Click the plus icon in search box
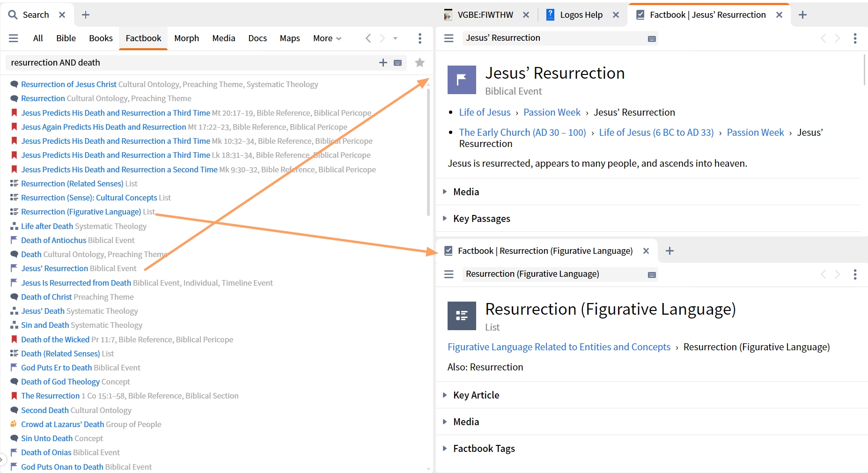868x473 pixels. [383, 63]
